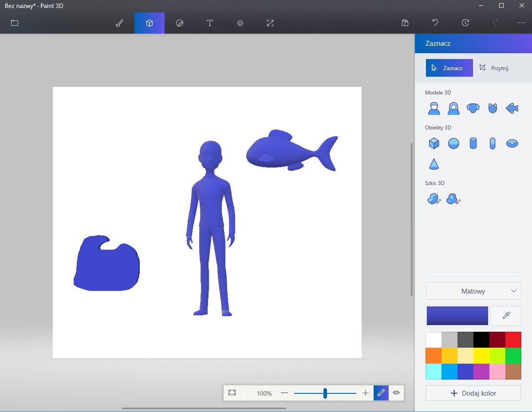Add a 3D cube object
The height and width of the screenshot is (412, 532).
click(434, 143)
